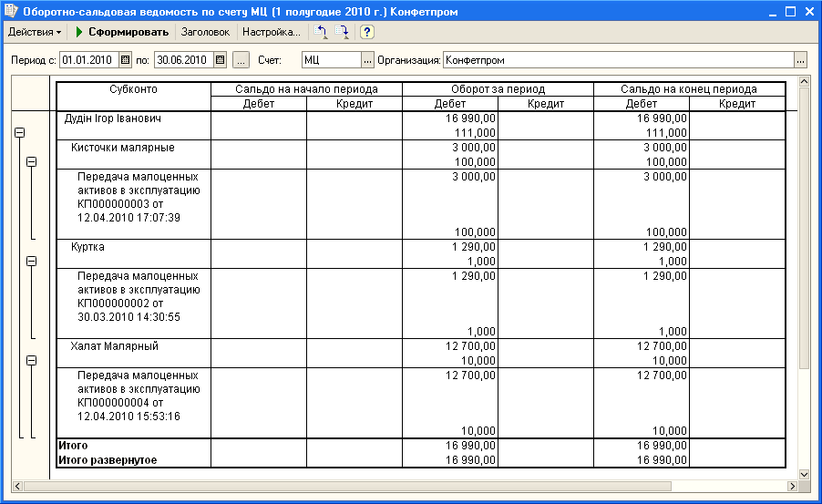
Task: Click the vertical scrollbar down arrow
Action: [x=804, y=474]
